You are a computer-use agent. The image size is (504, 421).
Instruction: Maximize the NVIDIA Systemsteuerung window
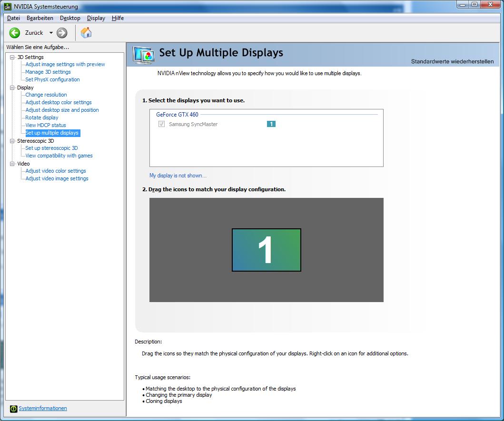[x=474, y=5]
